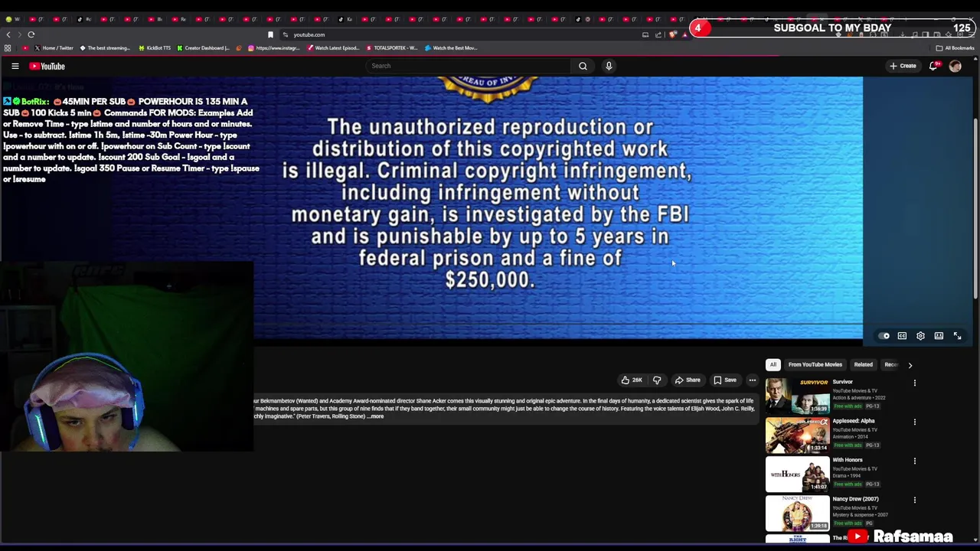Image resolution: width=980 pixels, height=551 pixels.
Task: Click the Nancy Drew (2007) title
Action: [855, 499]
